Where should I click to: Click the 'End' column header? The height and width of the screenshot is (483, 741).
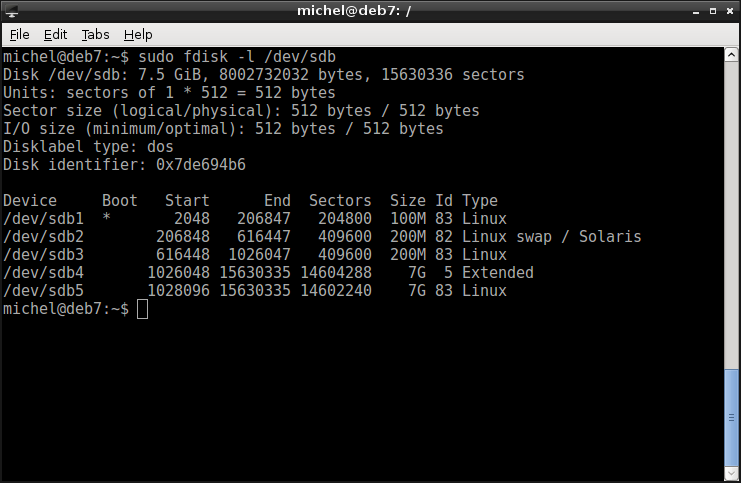277,200
